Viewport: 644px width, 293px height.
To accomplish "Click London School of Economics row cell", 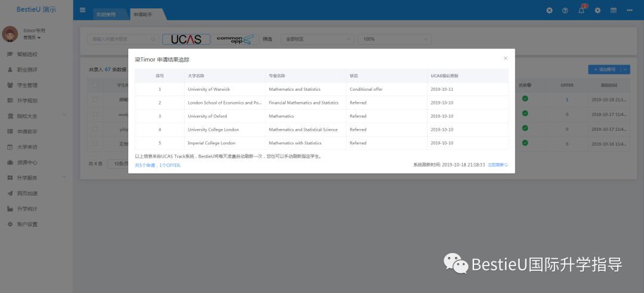I will click(x=225, y=103).
